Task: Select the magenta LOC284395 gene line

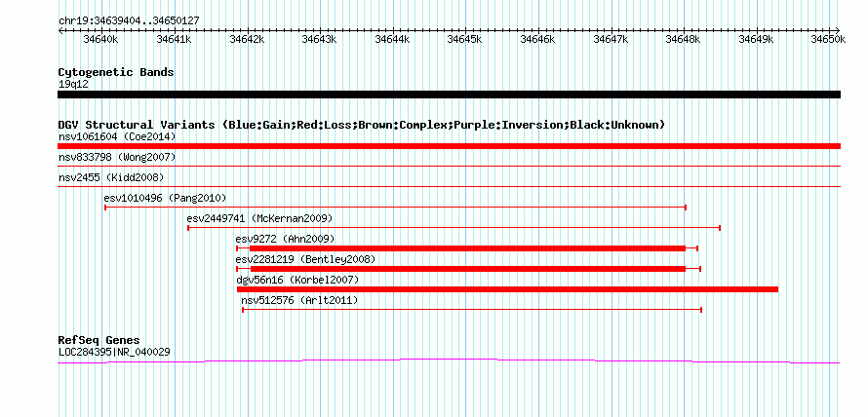Action: coord(449,361)
